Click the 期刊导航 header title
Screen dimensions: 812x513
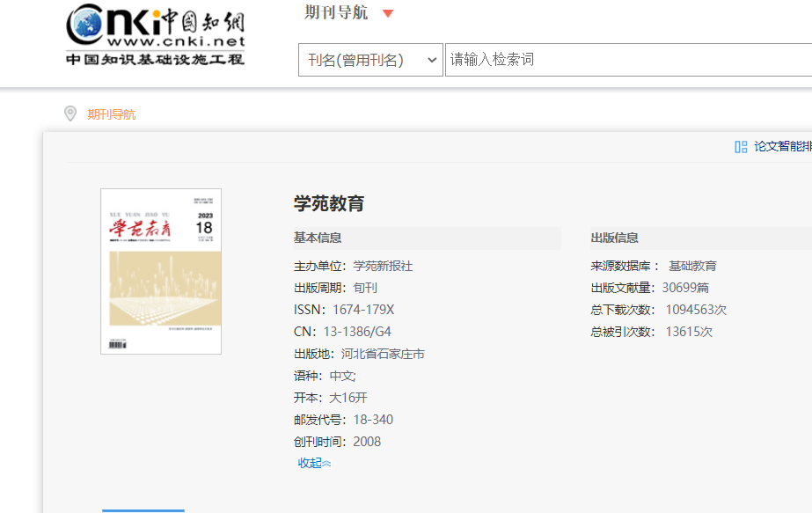(x=335, y=12)
